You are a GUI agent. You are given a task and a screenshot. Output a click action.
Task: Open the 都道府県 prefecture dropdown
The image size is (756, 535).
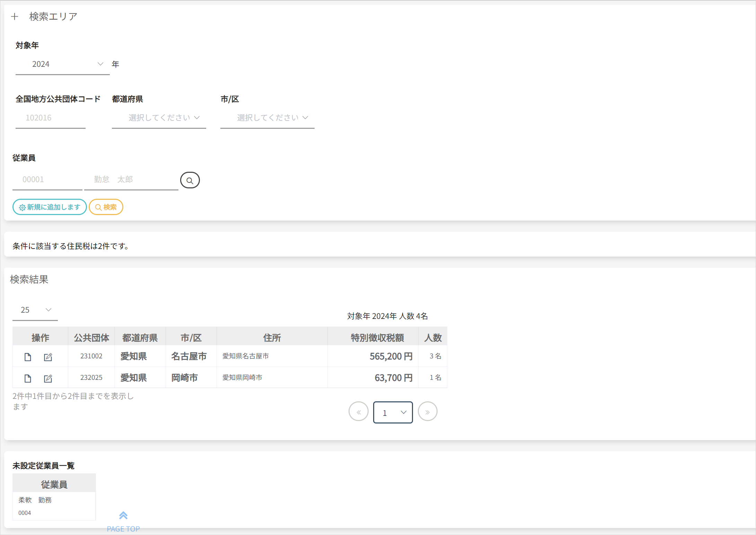(x=159, y=118)
